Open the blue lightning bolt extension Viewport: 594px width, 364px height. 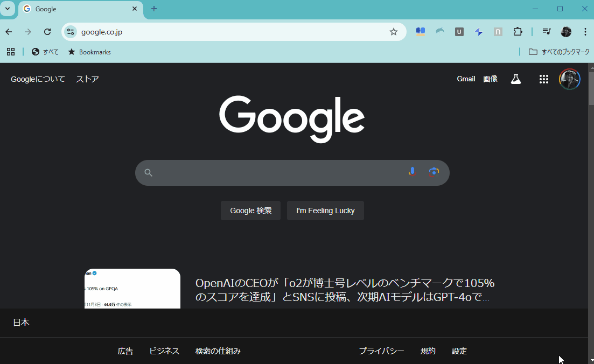pos(479,32)
